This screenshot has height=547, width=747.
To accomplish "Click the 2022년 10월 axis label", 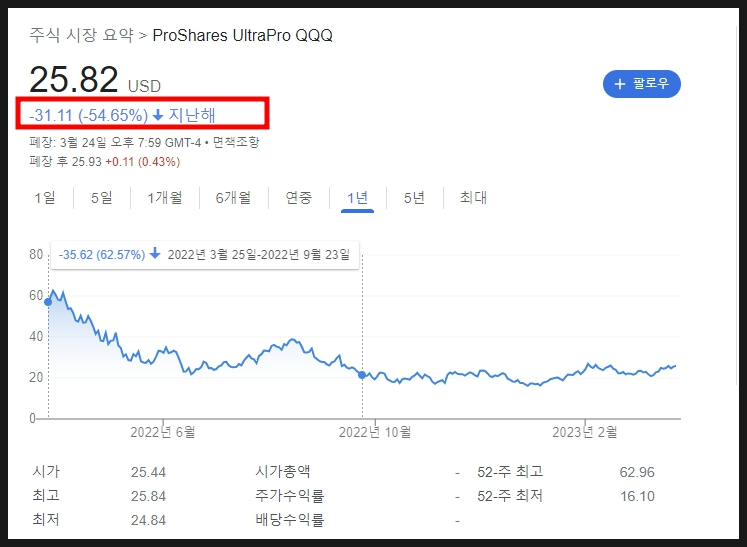I will [375, 432].
